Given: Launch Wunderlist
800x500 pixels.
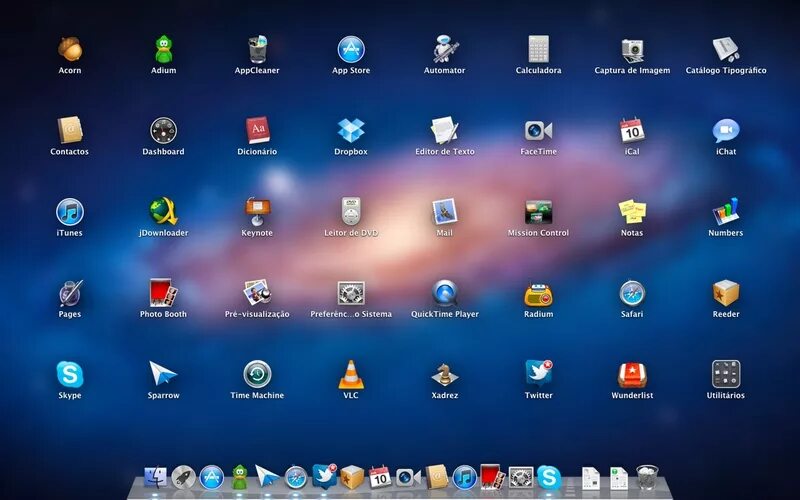Looking at the screenshot, I should click(632, 375).
